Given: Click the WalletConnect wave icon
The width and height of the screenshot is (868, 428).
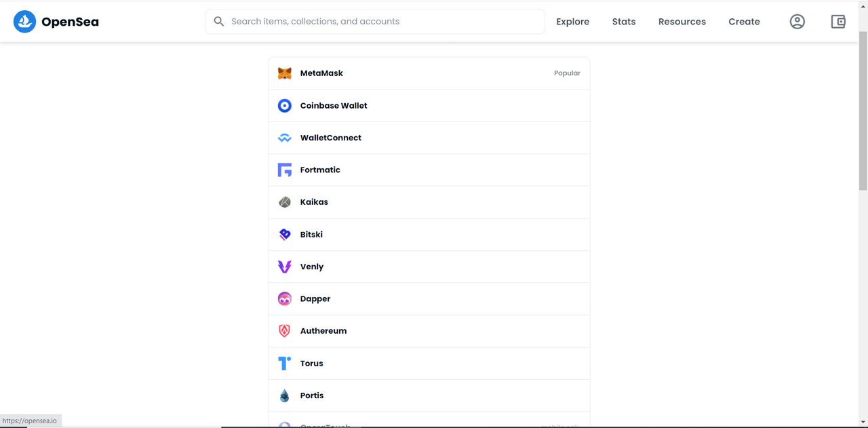Looking at the screenshot, I should pos(285,138).
